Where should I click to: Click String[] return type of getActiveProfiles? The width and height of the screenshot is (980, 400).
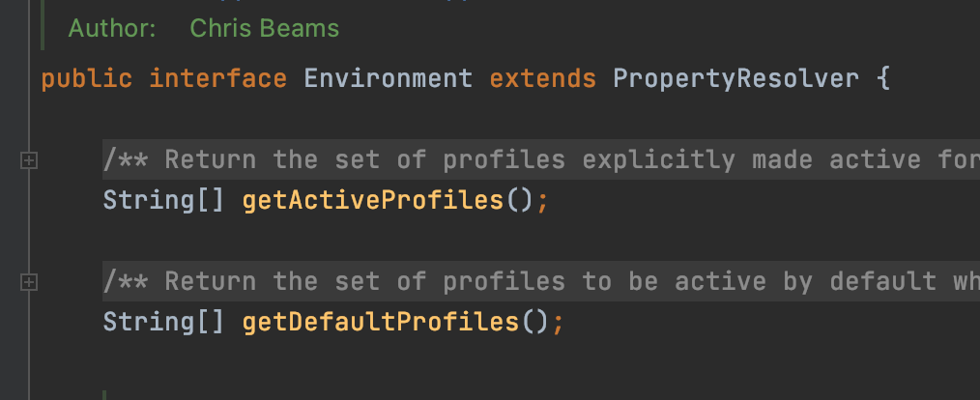(x=163, y=201)
